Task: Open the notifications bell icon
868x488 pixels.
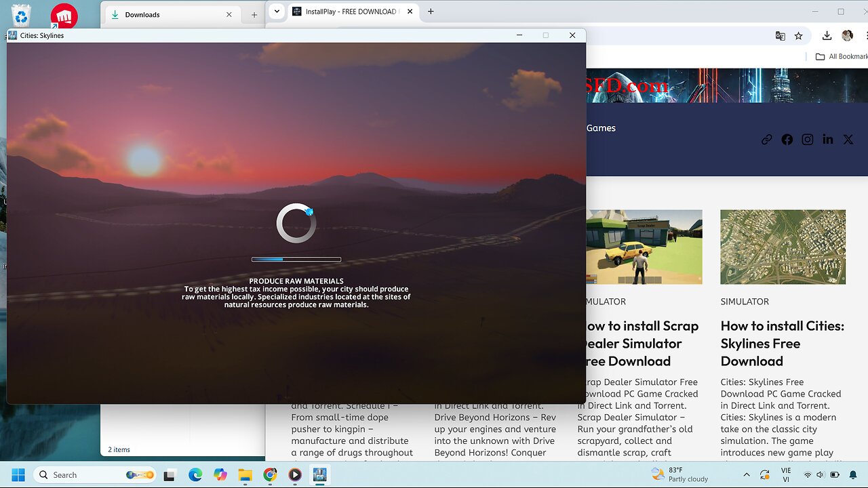Action: 853,474
